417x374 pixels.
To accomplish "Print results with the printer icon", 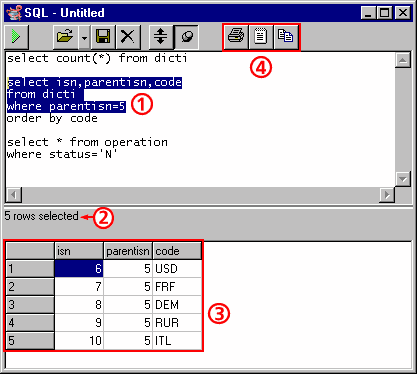I will click(236, 36).
